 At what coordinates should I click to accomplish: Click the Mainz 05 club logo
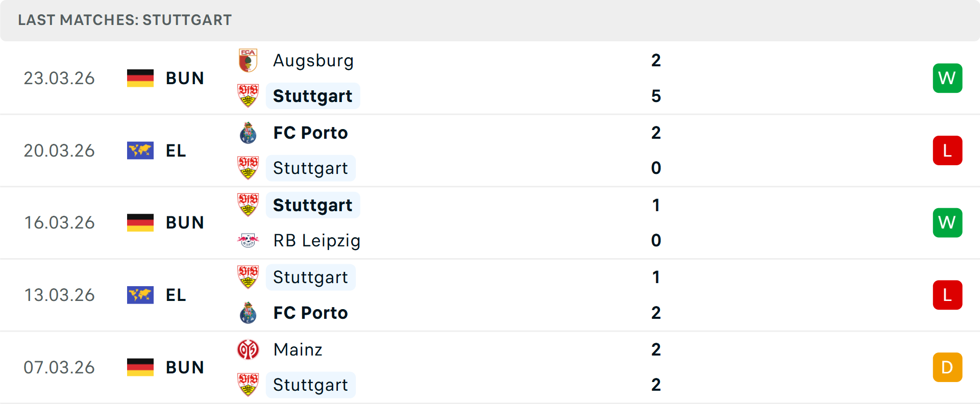tap(248, 350)
